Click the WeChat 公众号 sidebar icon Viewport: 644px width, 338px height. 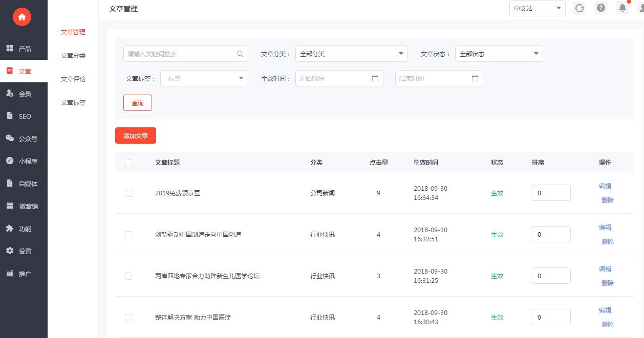point(10,138)
